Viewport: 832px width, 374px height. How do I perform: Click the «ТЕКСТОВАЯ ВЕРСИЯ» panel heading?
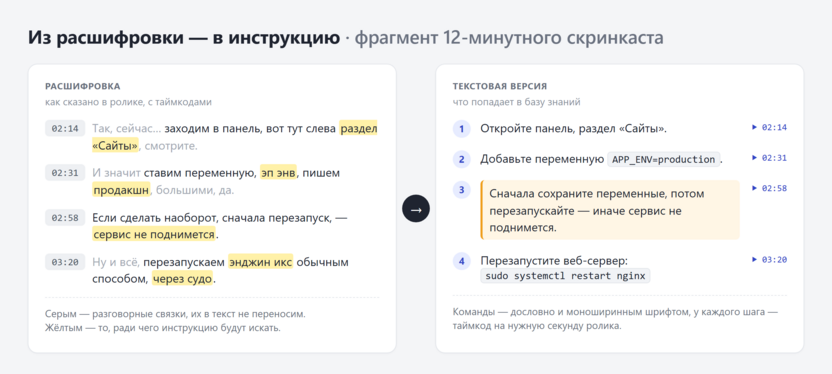pos(500,86)
